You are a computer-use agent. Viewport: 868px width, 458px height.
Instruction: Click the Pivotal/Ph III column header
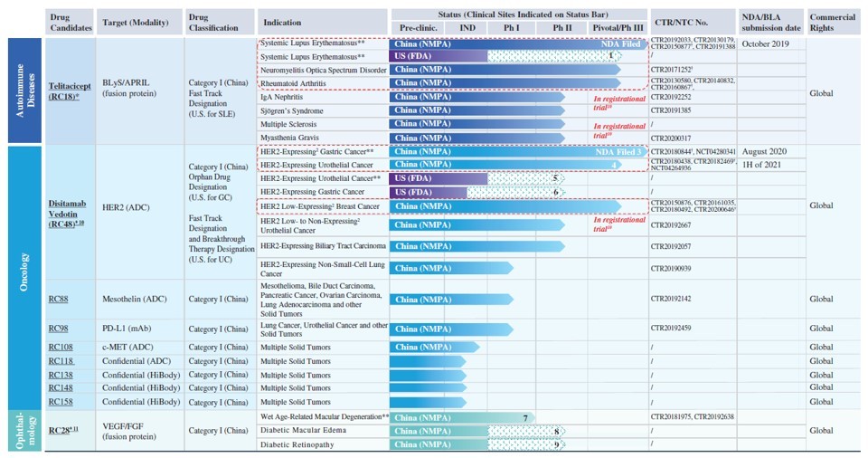(618, 28)
